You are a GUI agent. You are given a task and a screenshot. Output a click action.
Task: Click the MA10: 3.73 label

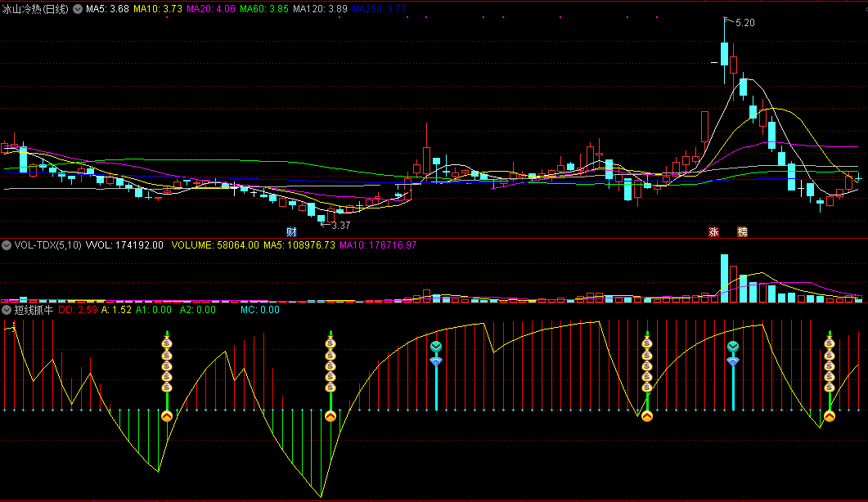coord(158,9)
